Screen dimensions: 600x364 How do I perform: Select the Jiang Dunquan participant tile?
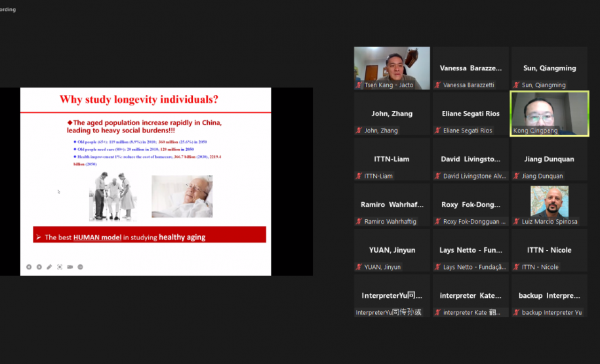click(x=550, y=159)
